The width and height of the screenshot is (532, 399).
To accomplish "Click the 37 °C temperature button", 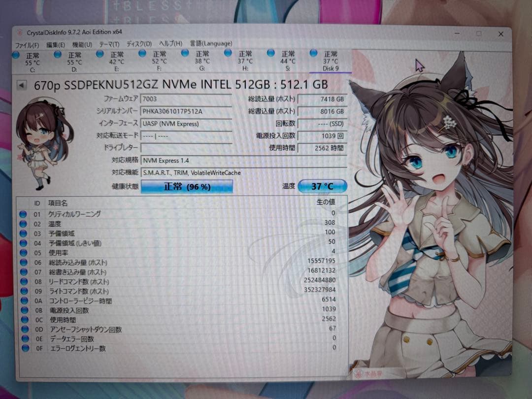I will pos(322,186).
